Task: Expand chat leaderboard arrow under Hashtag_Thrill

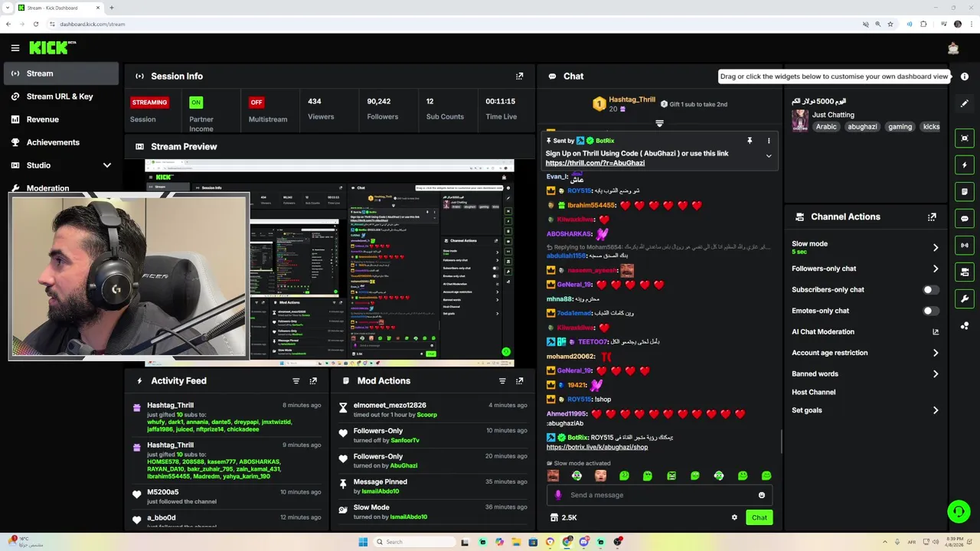Action: point(659,122)
